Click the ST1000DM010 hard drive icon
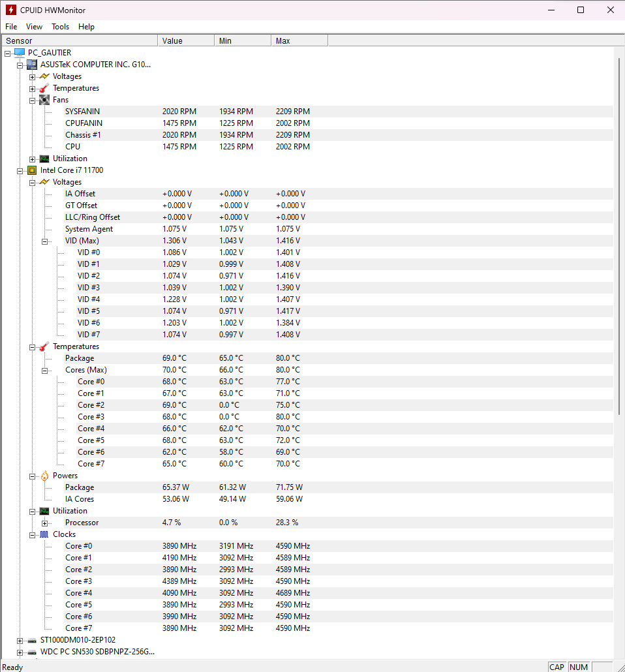 (x=32, y=641)
